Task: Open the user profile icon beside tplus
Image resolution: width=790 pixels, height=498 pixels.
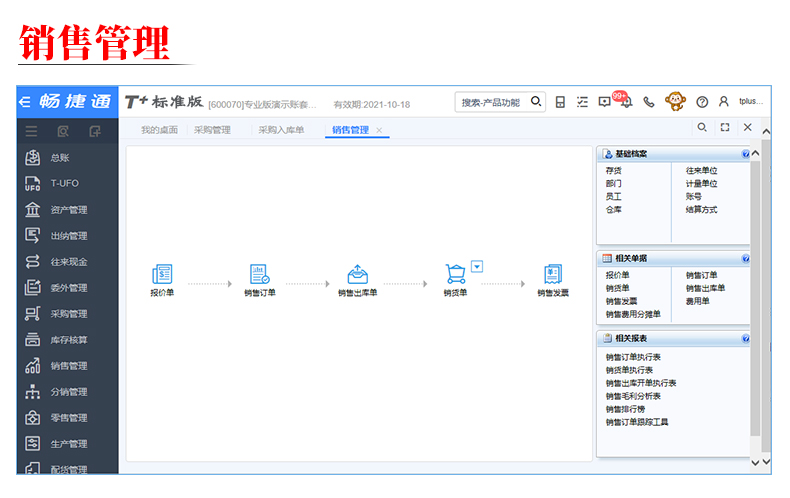Action: click(x=723, y=102)
